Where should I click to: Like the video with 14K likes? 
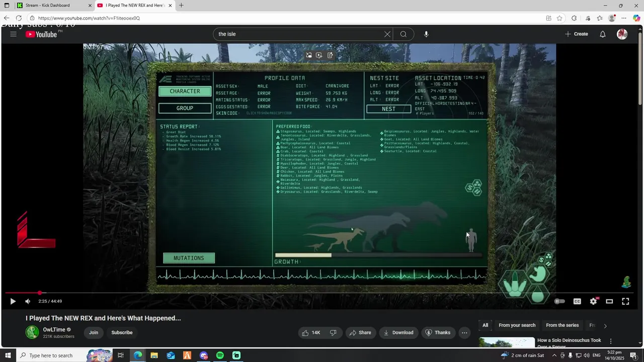(x=311, y=332)
